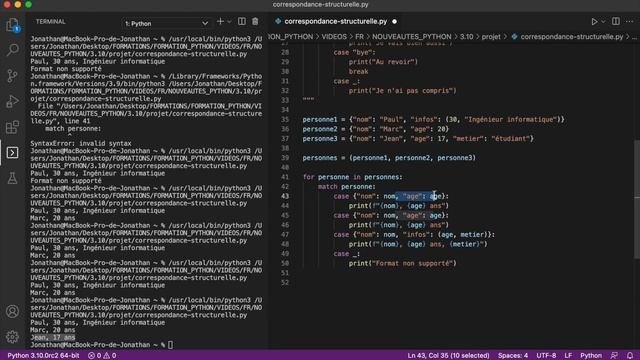Open the terminal selector '1: Python' dropdown
Viewport: 640px width, 360px height.
[x=166, y=24]
